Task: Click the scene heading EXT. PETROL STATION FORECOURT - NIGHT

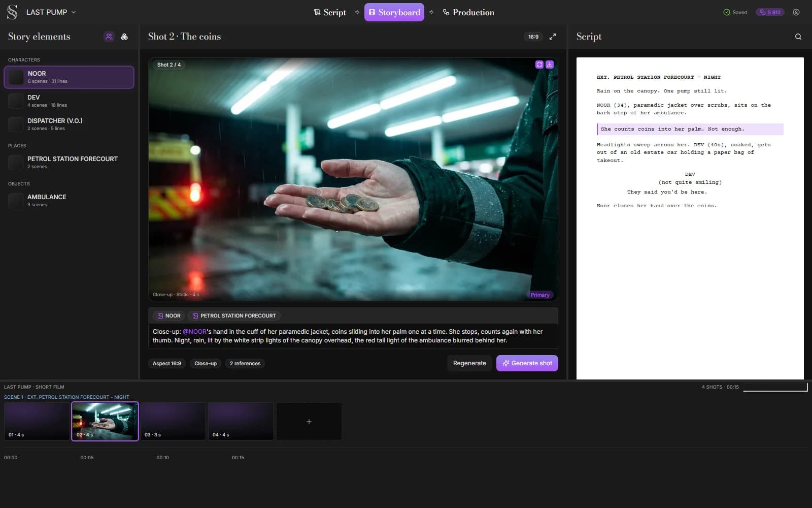Action: click(x=658, y=77)
